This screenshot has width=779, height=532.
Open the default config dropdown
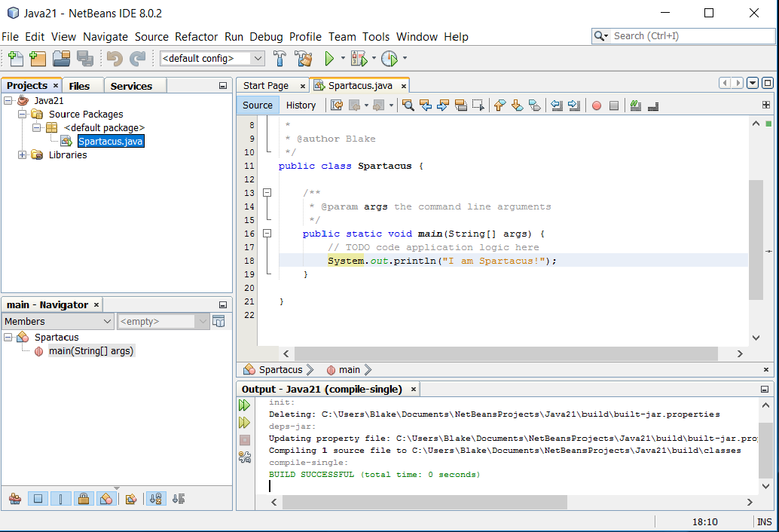pos(212,58)
